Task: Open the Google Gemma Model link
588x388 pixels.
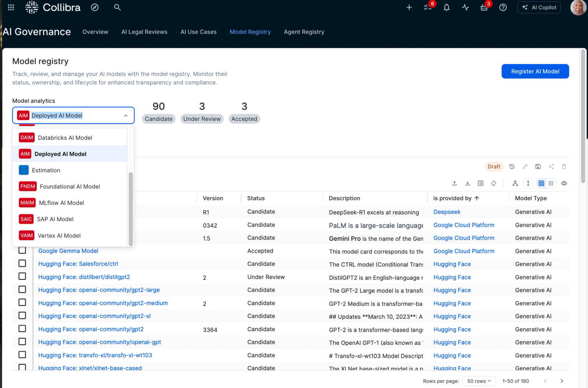Action: point(68,251)
